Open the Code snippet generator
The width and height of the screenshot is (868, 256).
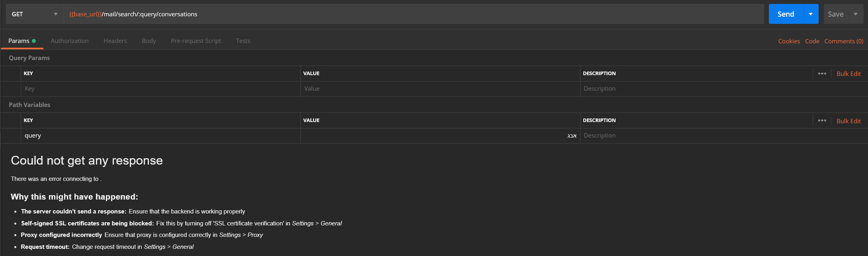(812, 41)
